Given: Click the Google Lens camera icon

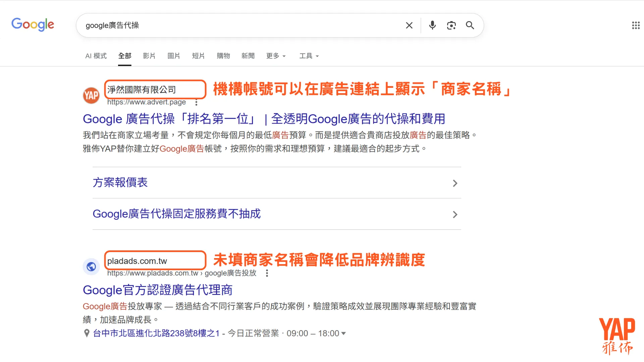Looking at the screenshot, I should pos(451,25).
